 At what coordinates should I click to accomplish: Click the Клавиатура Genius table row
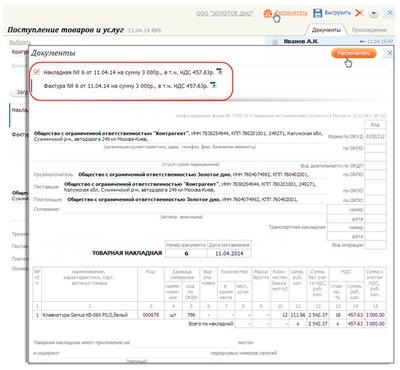click(209, 315)
